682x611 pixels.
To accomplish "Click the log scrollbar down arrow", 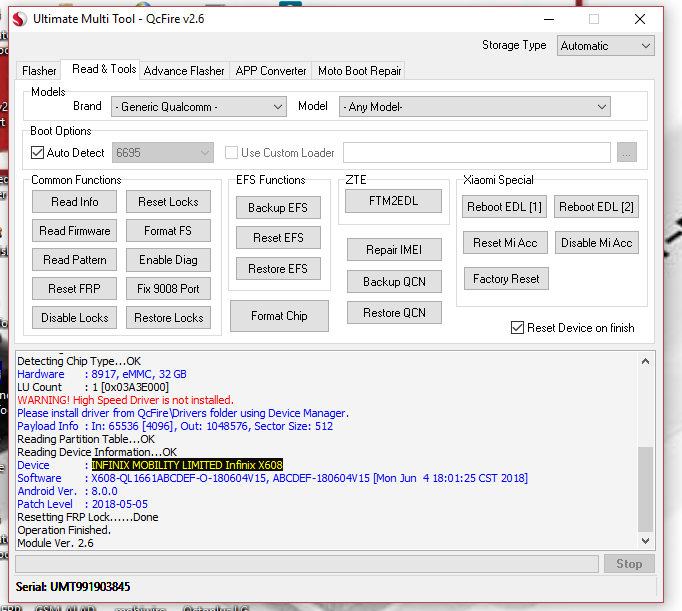I will (x=645, y=541).
